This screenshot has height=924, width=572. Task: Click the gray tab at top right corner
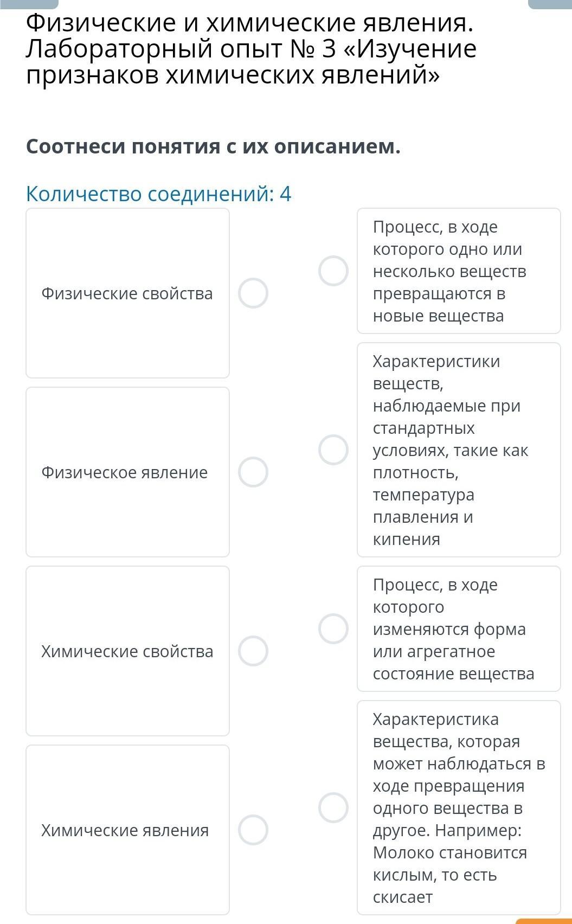pyautogui.click(x=550, y=4)
